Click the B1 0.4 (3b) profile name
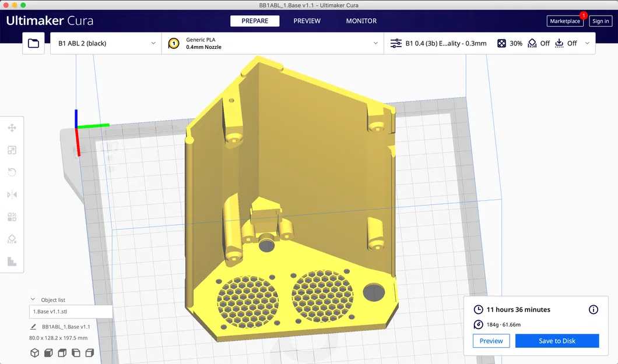This screenshot has width=618, height=364. coord(446,43)
